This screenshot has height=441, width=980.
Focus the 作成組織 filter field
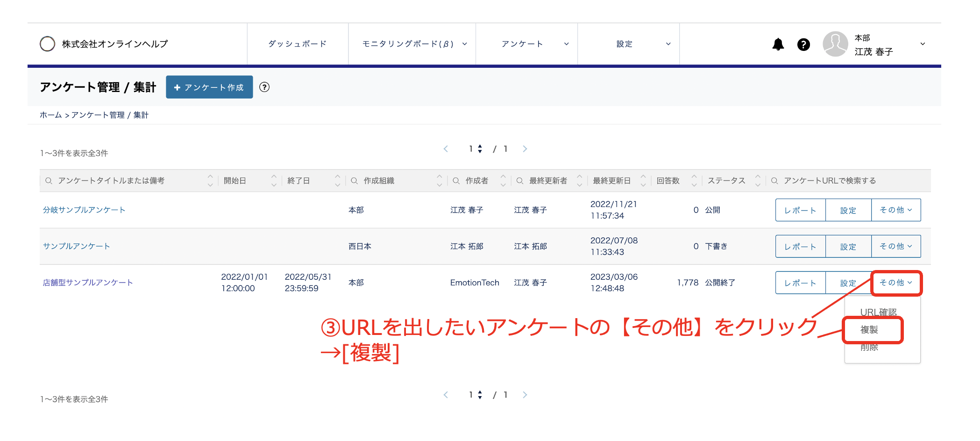[x=397, y=181]
